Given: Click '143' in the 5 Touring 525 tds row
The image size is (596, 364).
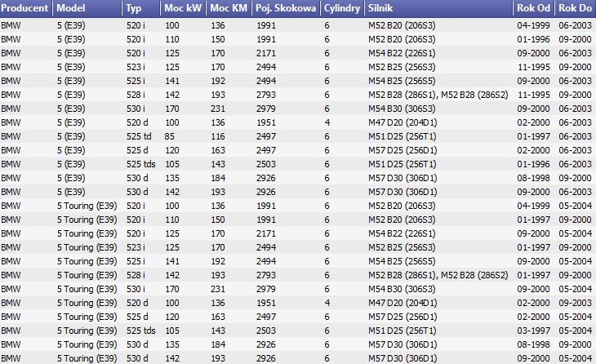Looking at the screenshot, I should [x=218, y=331].
